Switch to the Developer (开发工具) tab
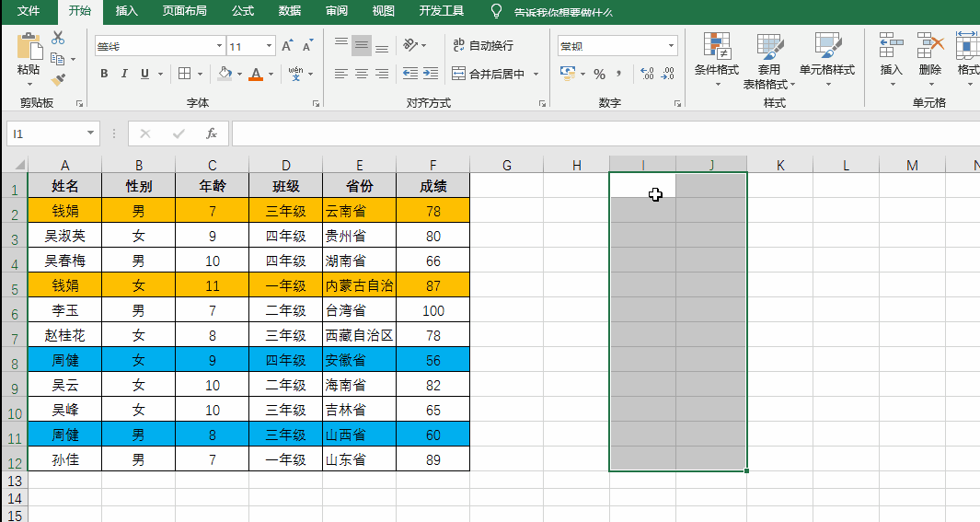 [x=442, y=11]
